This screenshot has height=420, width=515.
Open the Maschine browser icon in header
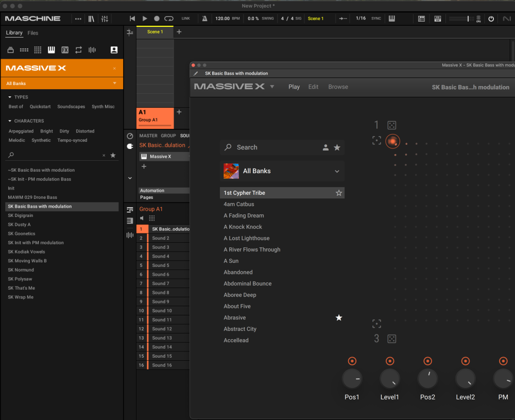point(91,19)
